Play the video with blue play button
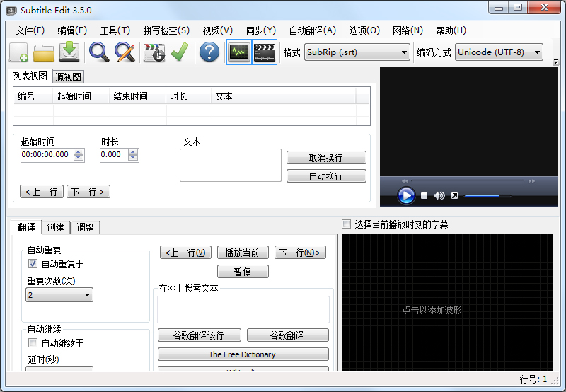Screen dimensions: 566x392 [x=406, y=195]
